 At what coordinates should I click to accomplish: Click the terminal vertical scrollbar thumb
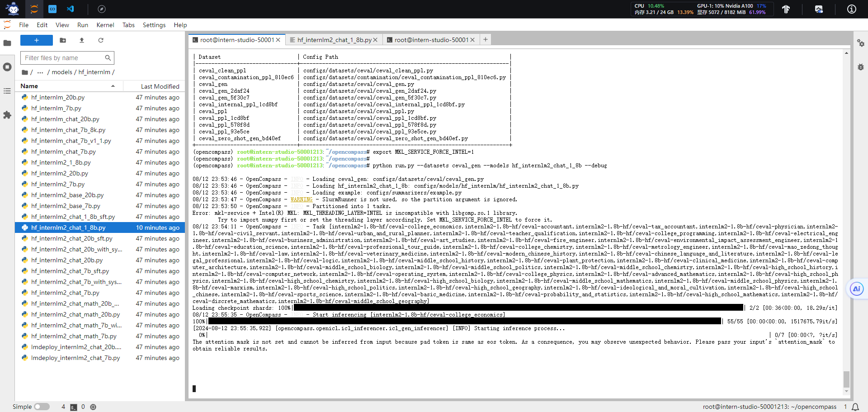846,379
